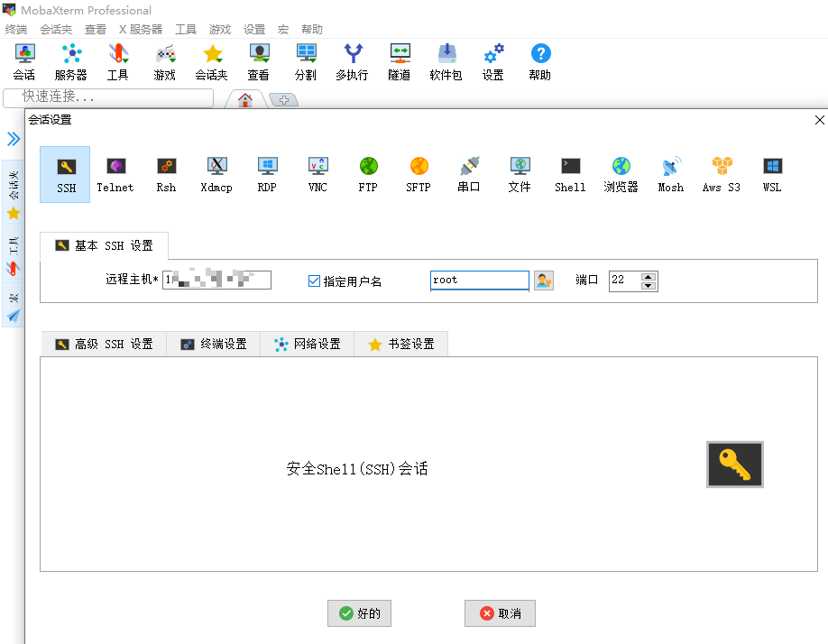Switch to the 网络设置 tab

point(308,345)
